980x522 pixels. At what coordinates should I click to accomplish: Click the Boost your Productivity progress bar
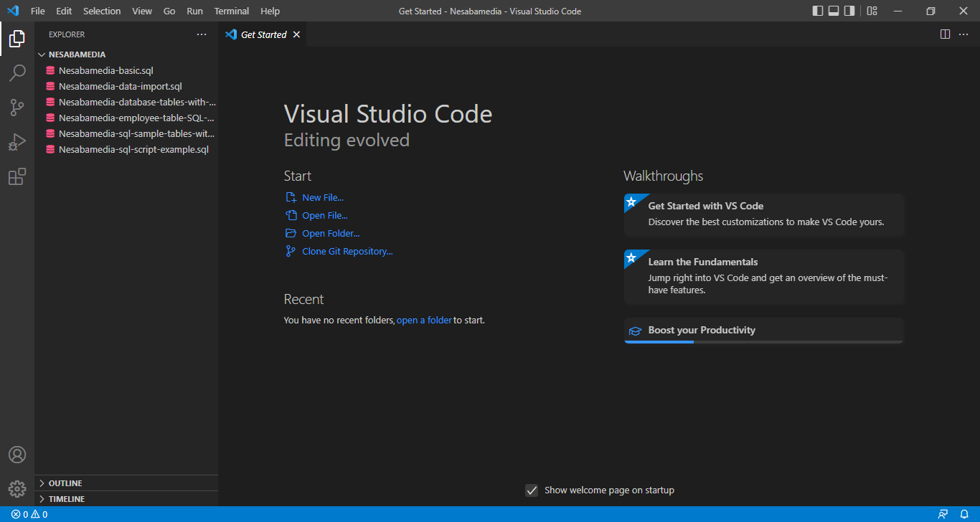[763, 342]
